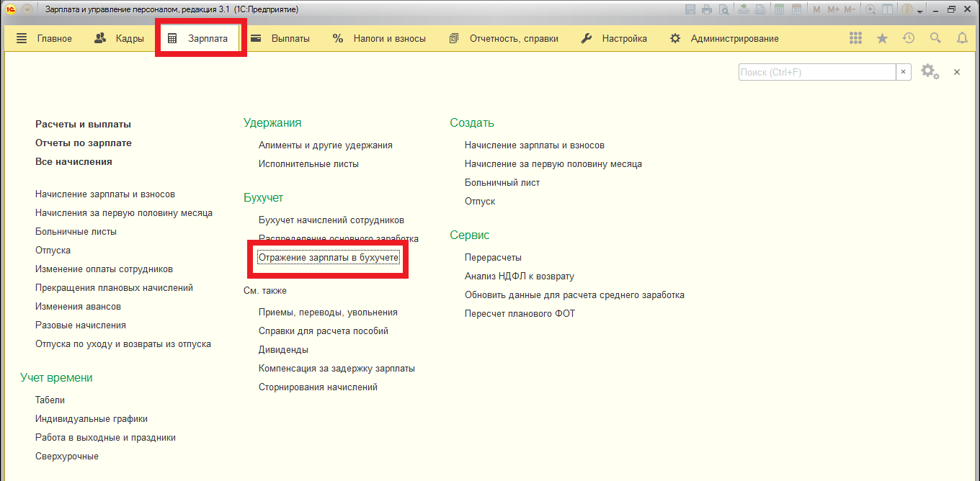This screenshot has height=481, width=980.
Task: Open the notifications bell icon
Action: click(x=962, y=38)
